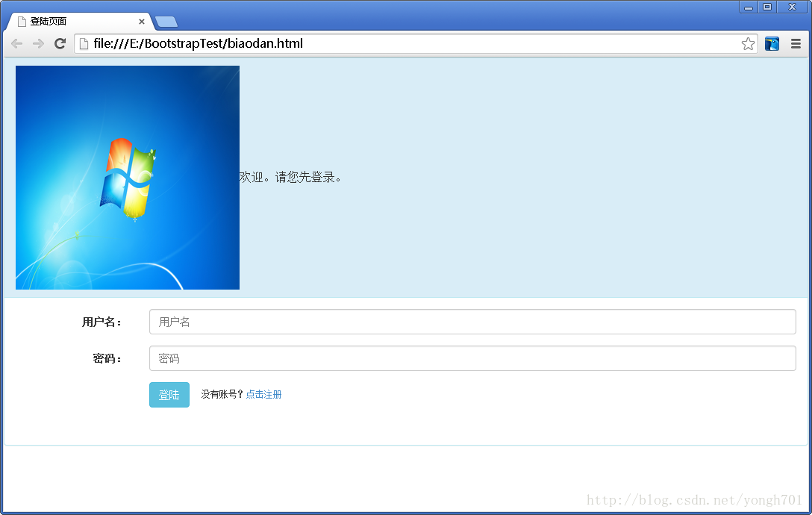
Task: Click the 密码 password field
Action: [472, 358]
